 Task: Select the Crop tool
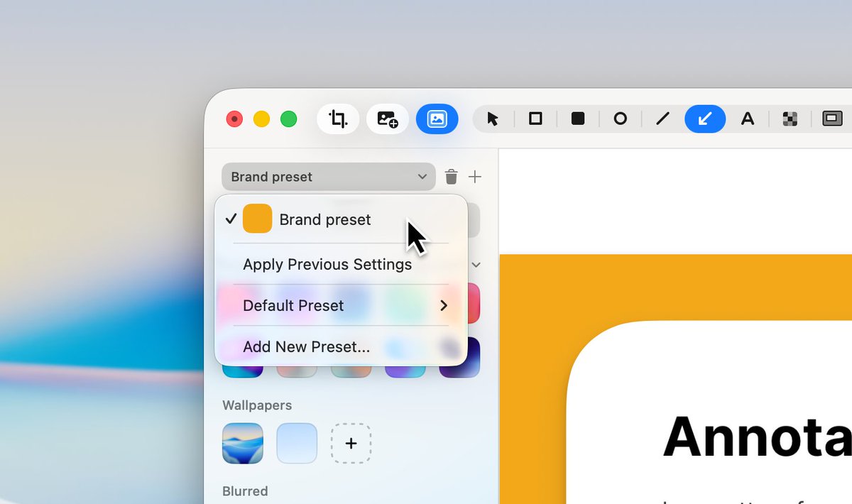(338, 119)
